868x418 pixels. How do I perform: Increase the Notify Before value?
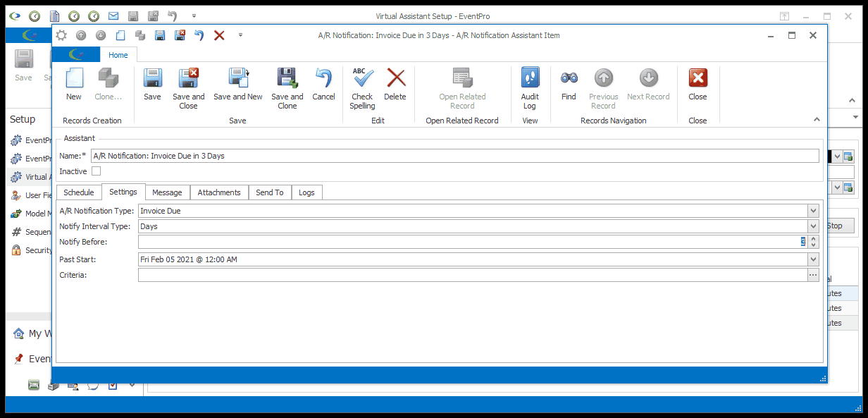(x=814, y=239)
